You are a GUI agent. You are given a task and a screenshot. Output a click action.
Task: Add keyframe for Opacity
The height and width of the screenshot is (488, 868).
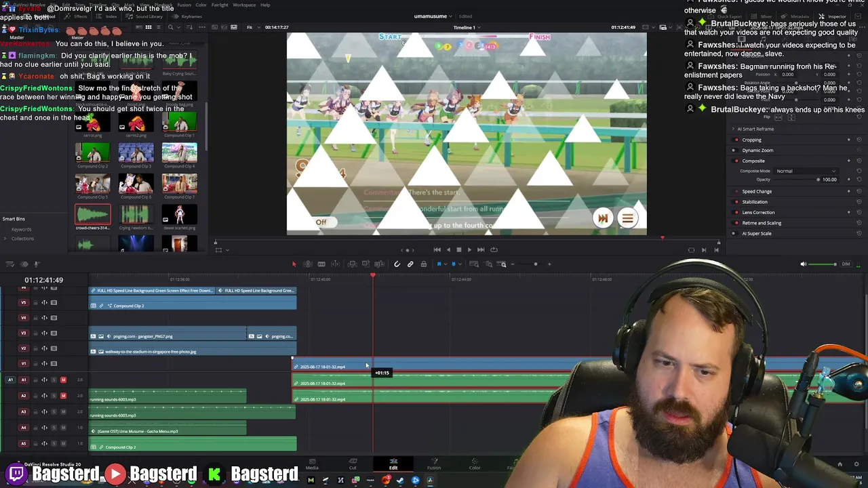[849, 180]
